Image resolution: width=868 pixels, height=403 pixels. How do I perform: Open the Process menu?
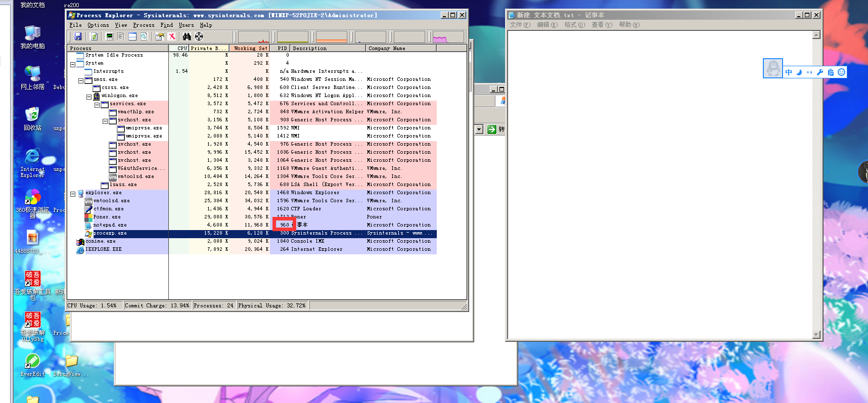click(x=144, y=25)
